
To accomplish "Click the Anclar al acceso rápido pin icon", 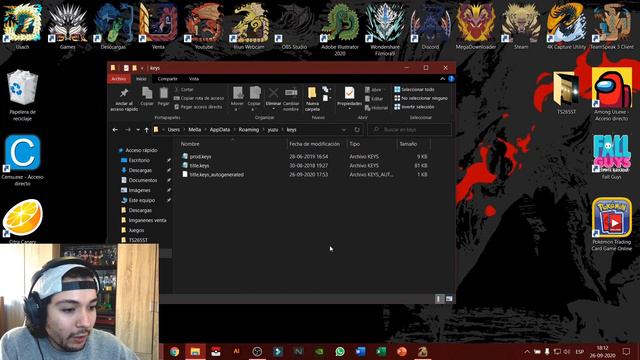I will (x=124, y=93).
